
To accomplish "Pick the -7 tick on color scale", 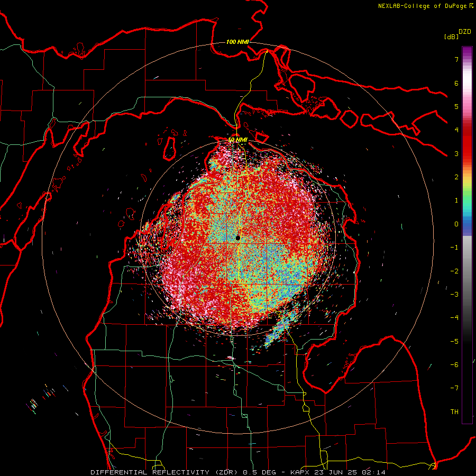I will tap(454, 388).
